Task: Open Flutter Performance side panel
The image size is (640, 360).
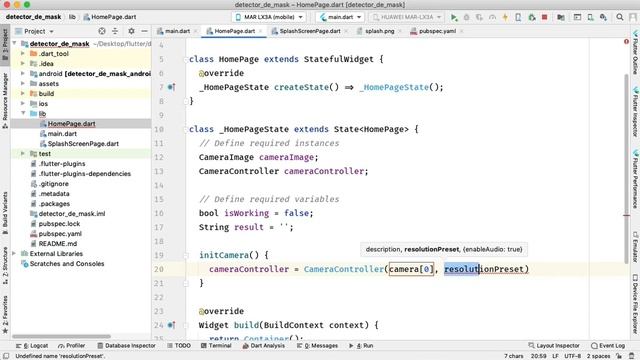Action: click(x=635, y=179)
